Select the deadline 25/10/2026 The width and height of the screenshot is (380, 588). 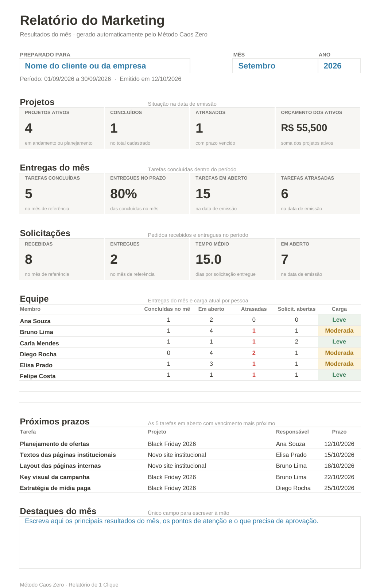339,488
